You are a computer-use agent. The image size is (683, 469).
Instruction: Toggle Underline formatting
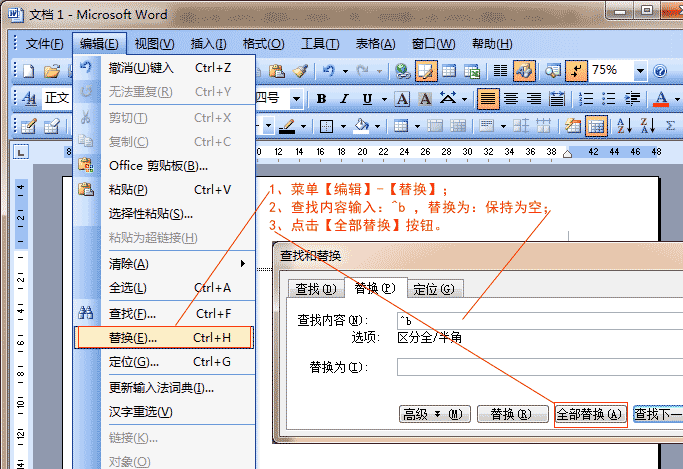(367, 99)
